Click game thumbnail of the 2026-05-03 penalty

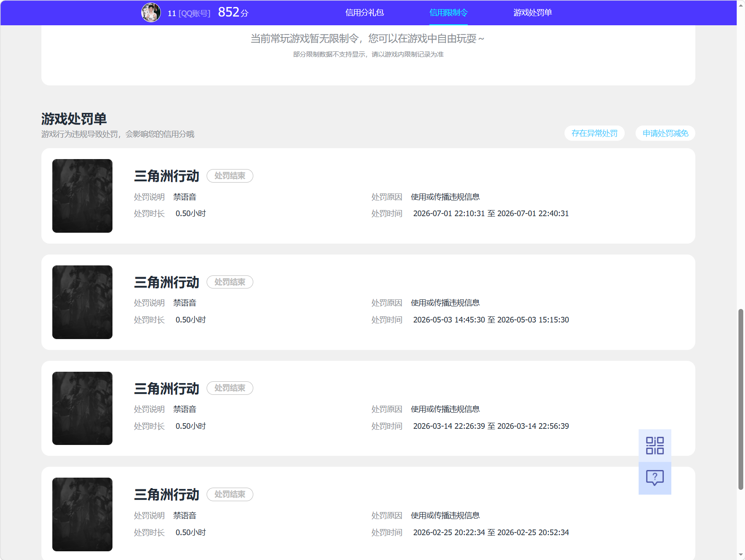click(x=82, y=302)
